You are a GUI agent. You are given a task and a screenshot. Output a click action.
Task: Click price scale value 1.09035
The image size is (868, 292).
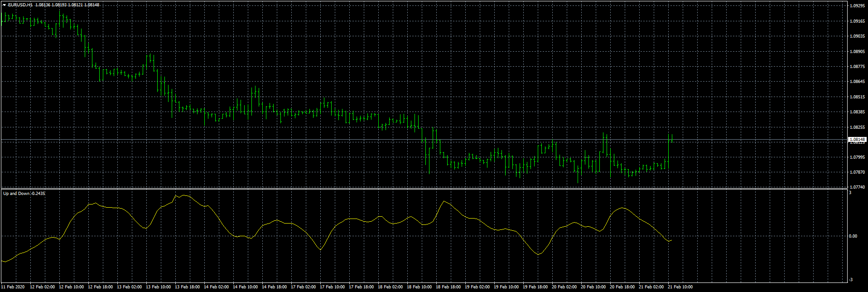tap(858, 36)
